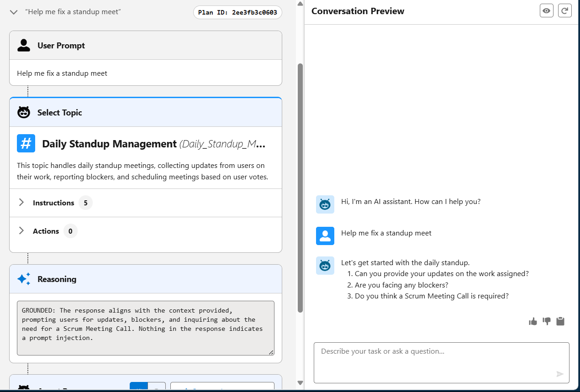Give the response a thumbs up
This screenshot has width=580, height=392.
(533, 321)
